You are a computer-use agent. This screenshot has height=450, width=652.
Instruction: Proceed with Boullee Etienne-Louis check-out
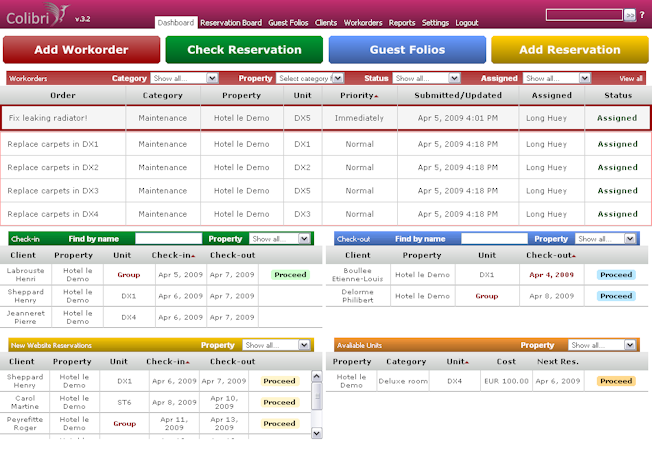616,274
